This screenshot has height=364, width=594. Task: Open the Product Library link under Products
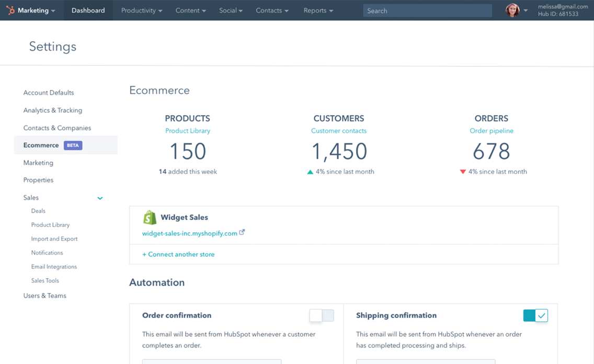[187, 131]
